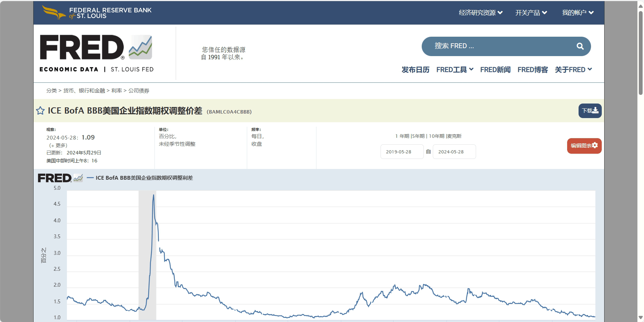The width and height of the screenshot is (644, 322).
Task: Click the scrollbar up arrow
Action: tap(641, 6)
